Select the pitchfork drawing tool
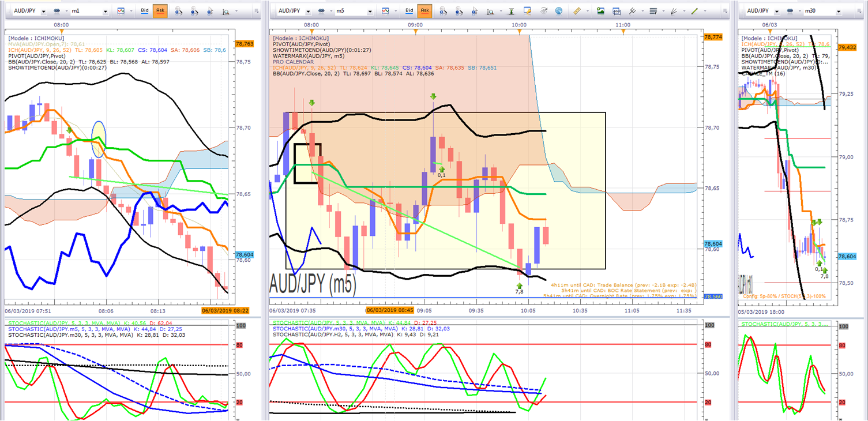868x421 pixels. (633, 11)
